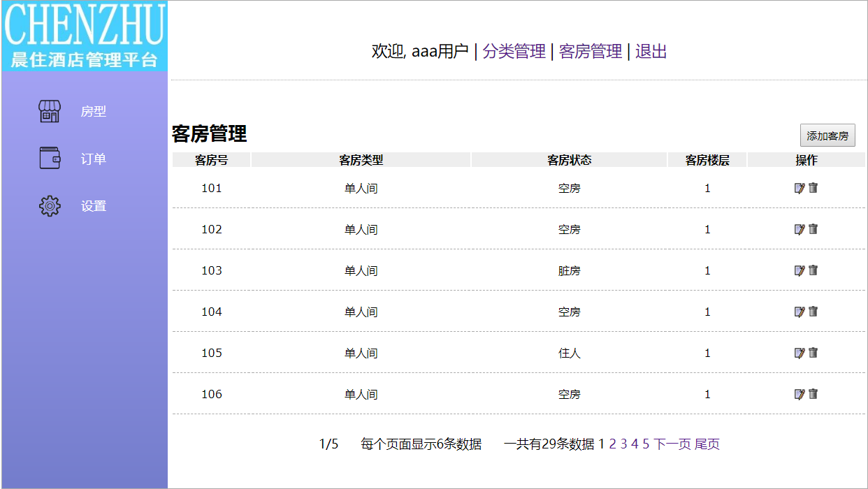The image size is (868, 489).
Task: Delete room 104 with trash icon
Action: tap(813, 312)
